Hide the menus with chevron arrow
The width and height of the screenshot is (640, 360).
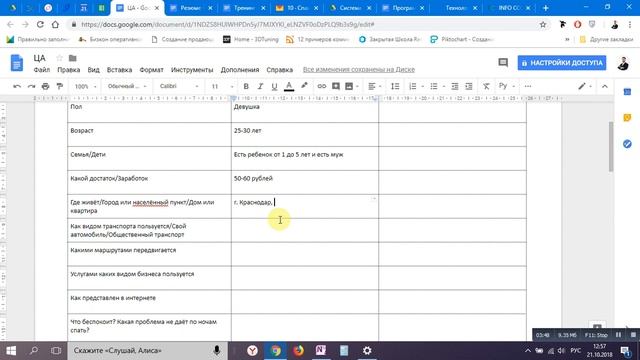click(x=604, y=87)
